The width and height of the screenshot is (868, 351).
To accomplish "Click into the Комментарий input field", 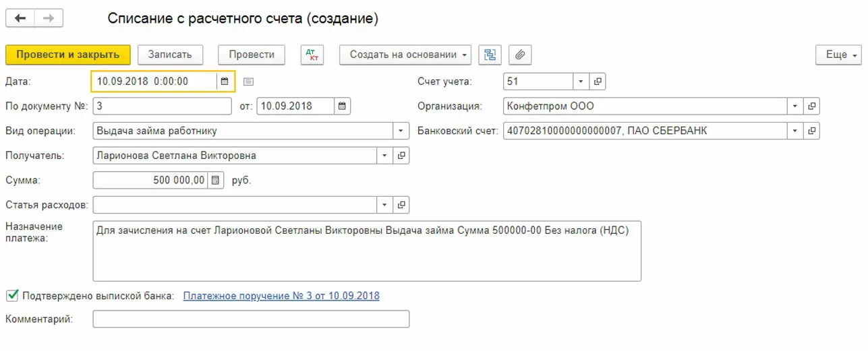I will coord(251,319).
